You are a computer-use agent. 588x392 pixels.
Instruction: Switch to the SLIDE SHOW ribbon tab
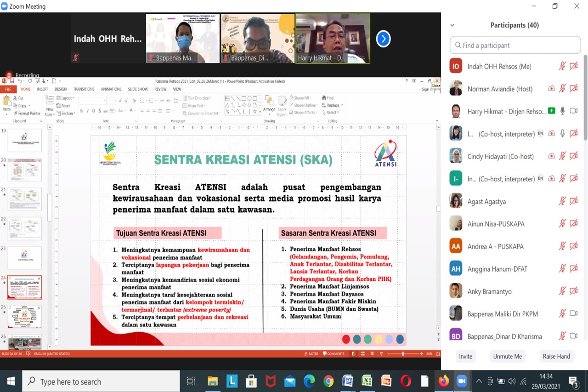pos(138,89)
